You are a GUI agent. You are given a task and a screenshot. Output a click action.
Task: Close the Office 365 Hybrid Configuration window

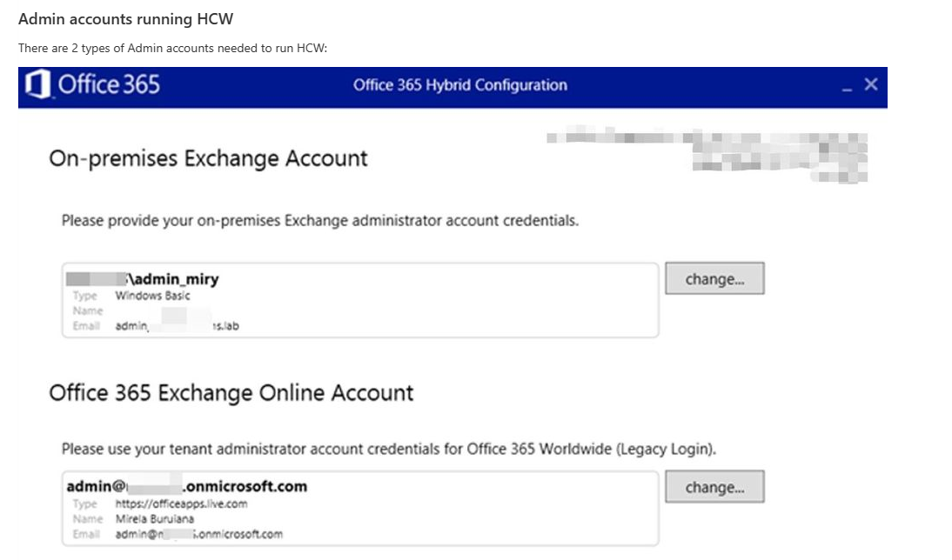(x=871, y=84)
